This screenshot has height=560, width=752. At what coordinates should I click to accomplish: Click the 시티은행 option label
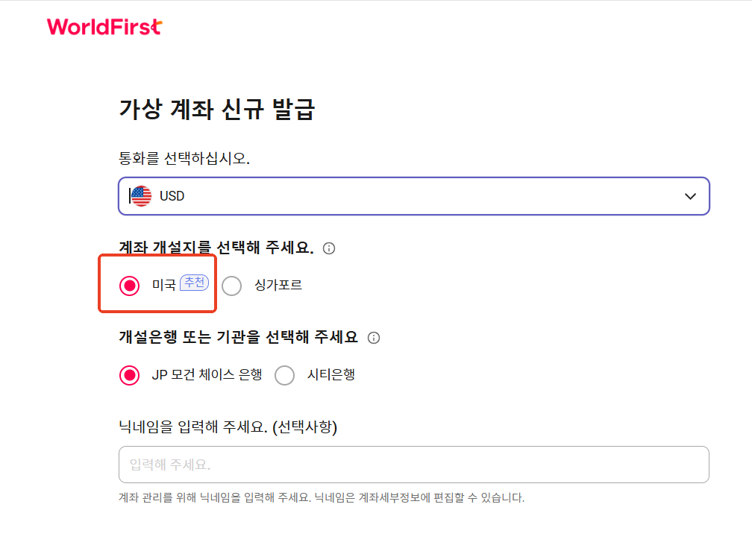coord(331,374)
